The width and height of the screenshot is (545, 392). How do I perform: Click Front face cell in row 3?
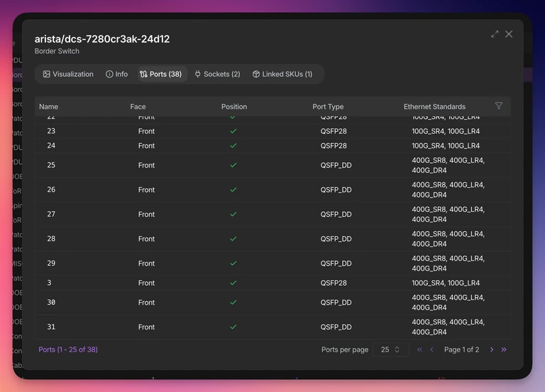tap(146, 283)
